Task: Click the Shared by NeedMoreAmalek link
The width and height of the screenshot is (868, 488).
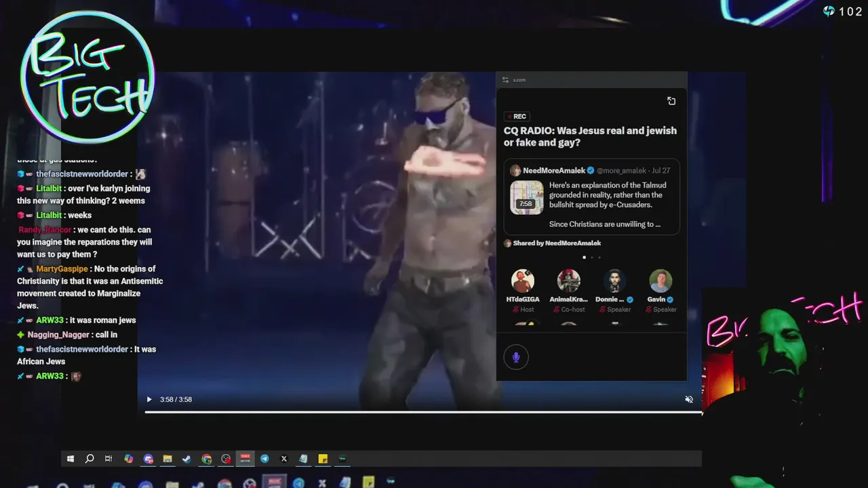Action: coord(557,243)
